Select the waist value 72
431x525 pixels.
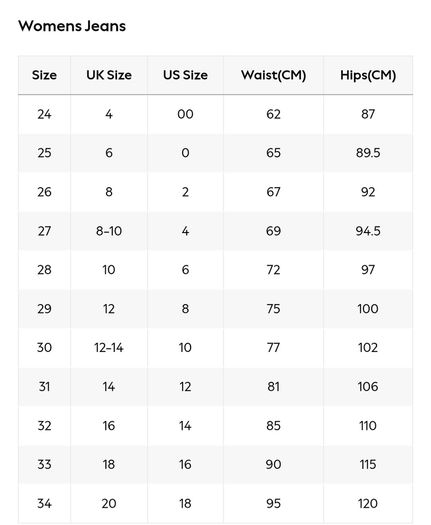pos(273,270)
